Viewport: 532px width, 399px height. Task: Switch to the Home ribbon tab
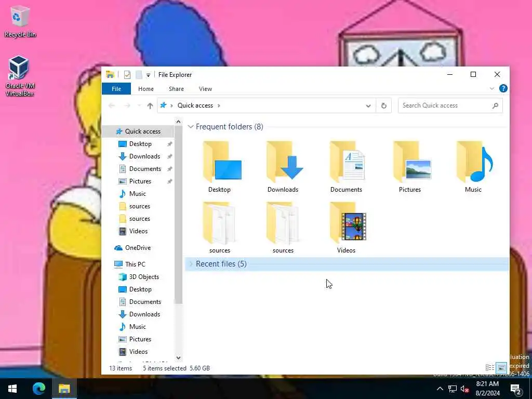146,89
